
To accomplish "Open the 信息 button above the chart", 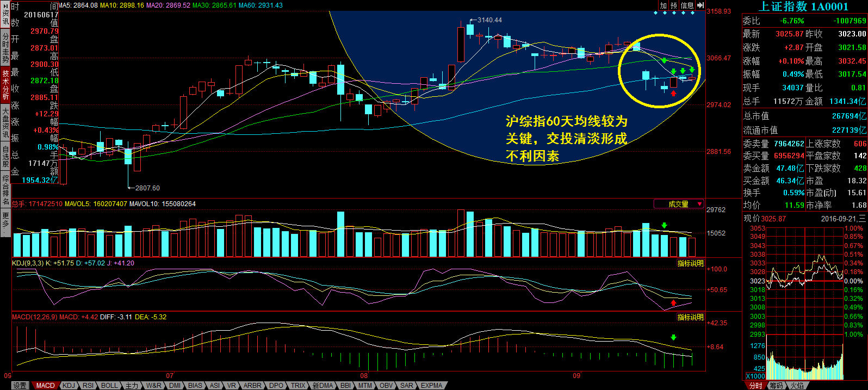I will click(687, 5).
